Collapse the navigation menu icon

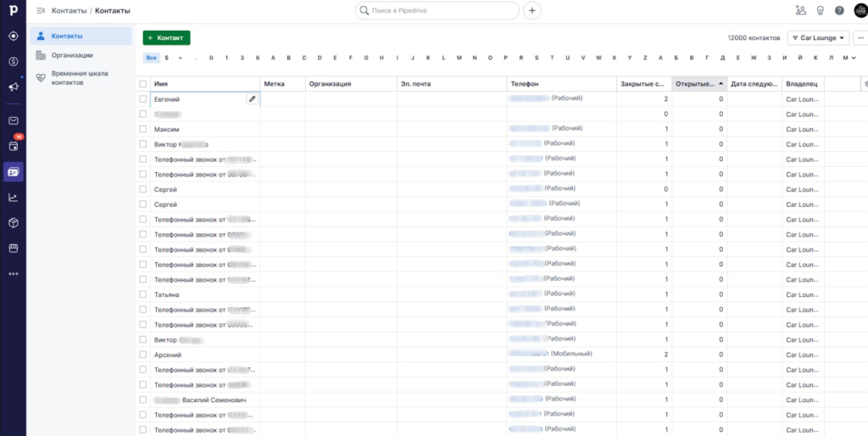coord(41,10)
